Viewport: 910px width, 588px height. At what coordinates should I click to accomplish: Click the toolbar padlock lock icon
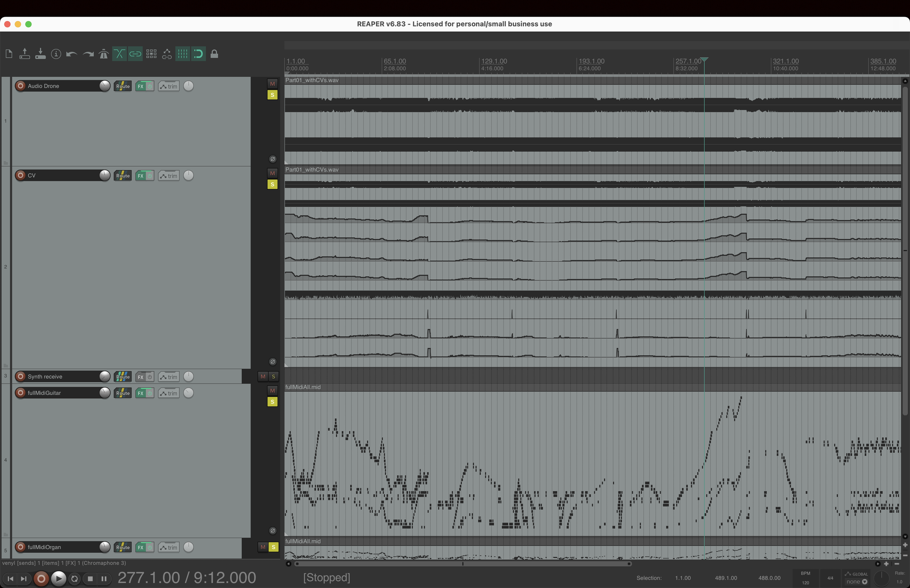point(214,54)
